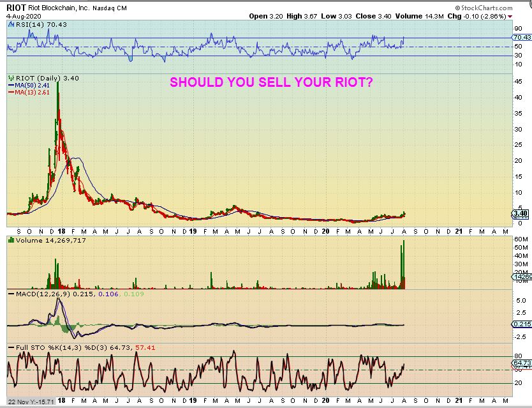Click the 70.43 RSI value tag on the right scale
The height and width of the screenshot is (408, 532).
522,38
